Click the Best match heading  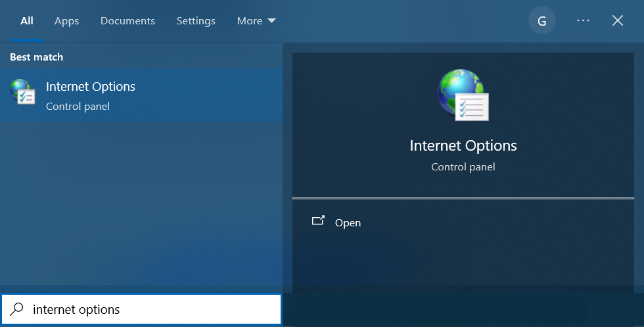(x=37, y=57)
